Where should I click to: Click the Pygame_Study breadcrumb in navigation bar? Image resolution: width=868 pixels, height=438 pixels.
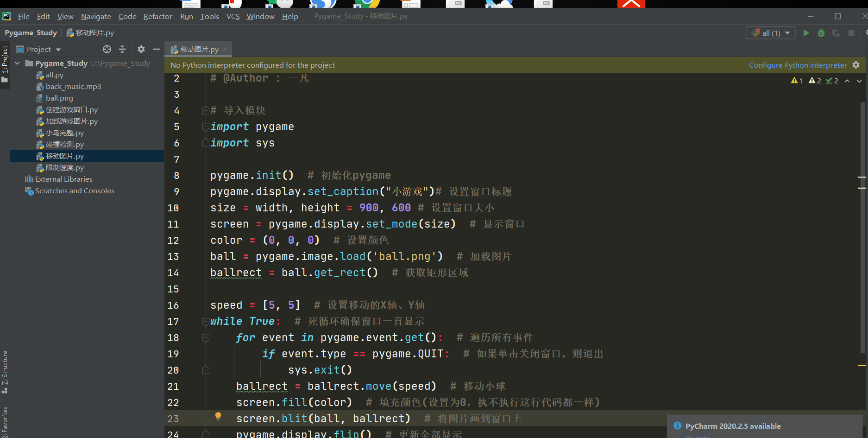(x=31, y=32)
